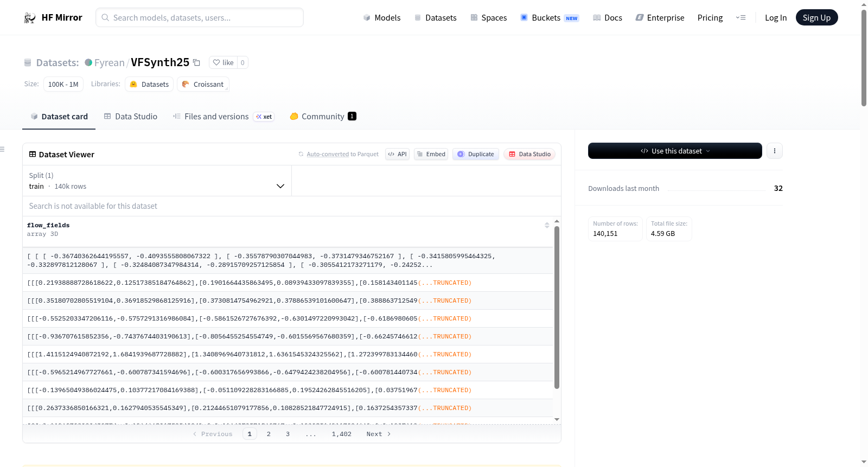Click the like count 0

pos(242,63)
